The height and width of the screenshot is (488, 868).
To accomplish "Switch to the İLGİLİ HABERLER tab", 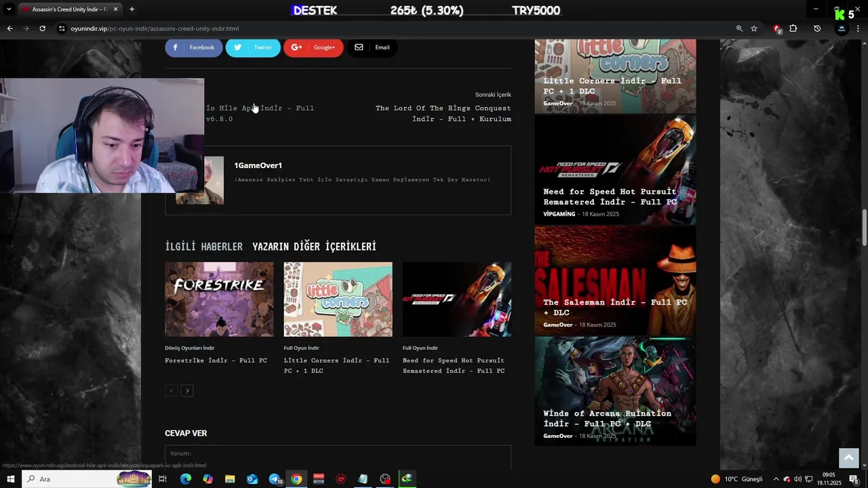I will (x=203, y=247).
